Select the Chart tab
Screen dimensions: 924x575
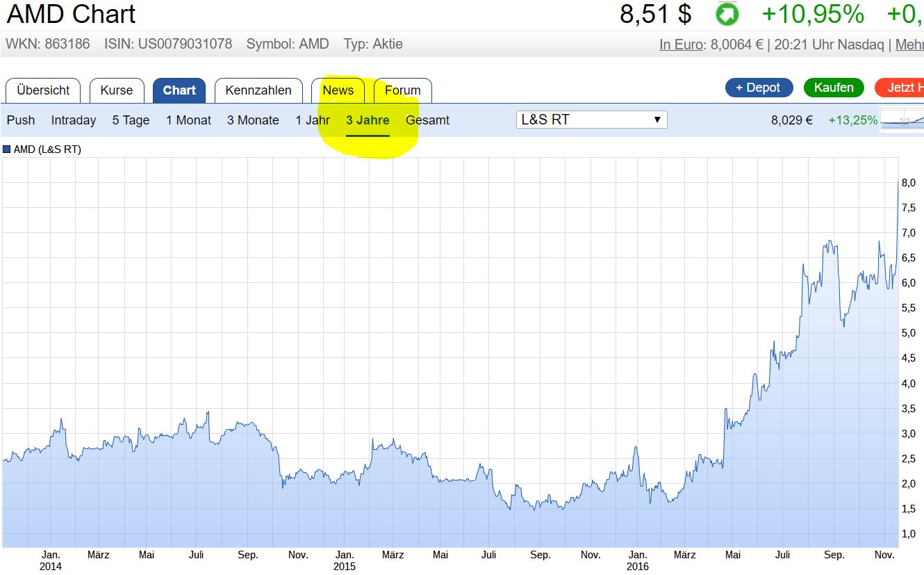[179, 90]
